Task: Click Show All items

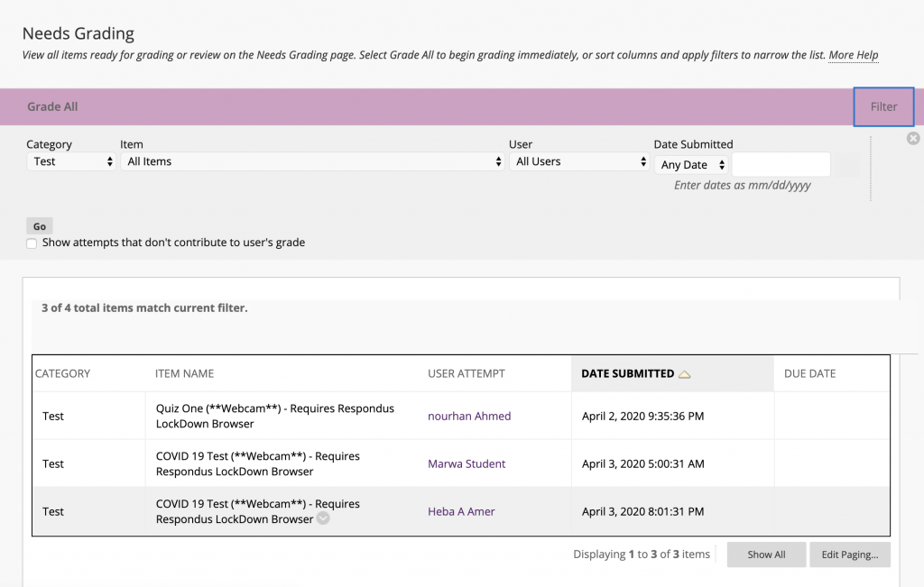Action: click(x=766, y=554)
